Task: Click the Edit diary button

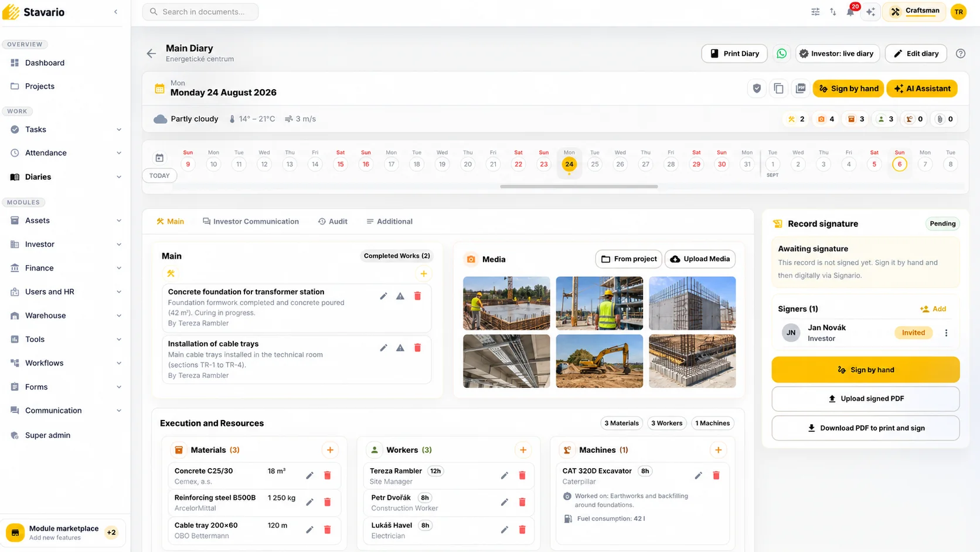Action: click(x=916, y=53)
